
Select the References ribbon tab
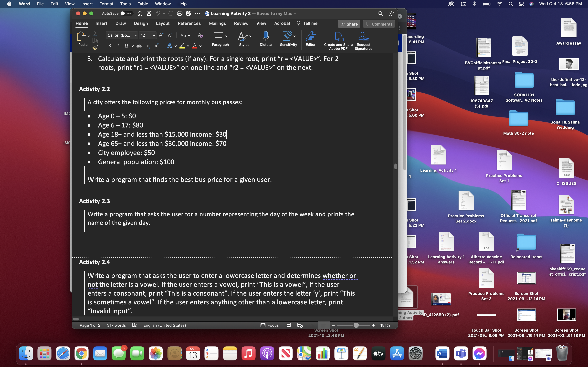point(189,23)
